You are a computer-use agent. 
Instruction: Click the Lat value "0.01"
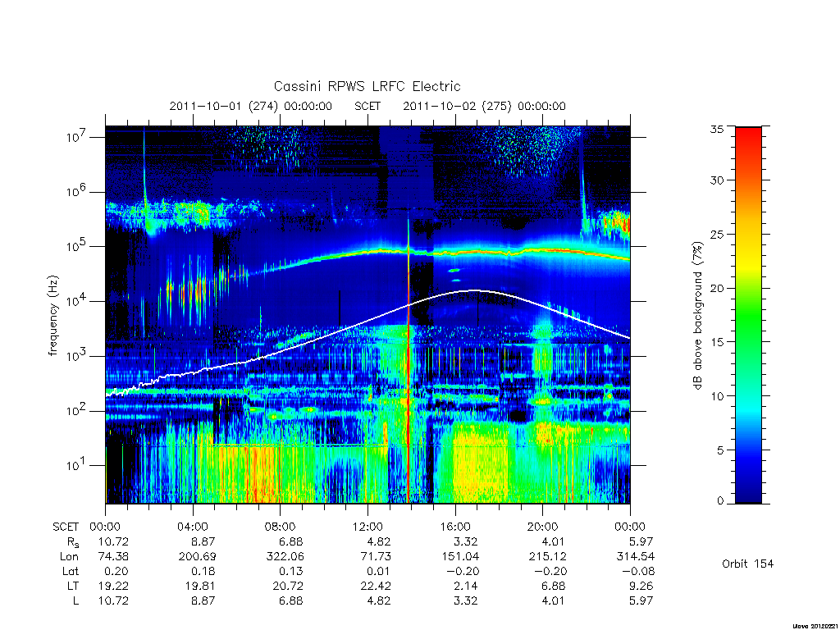tap(377, 571)
